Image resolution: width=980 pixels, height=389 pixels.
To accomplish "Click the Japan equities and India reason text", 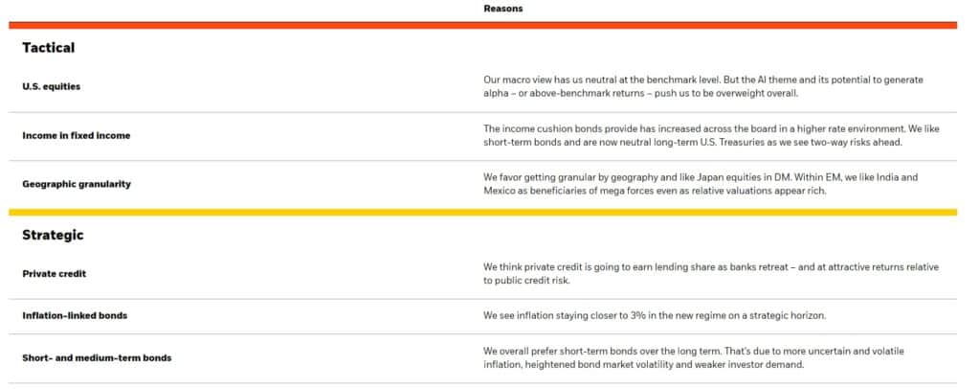I will (703, 184).
